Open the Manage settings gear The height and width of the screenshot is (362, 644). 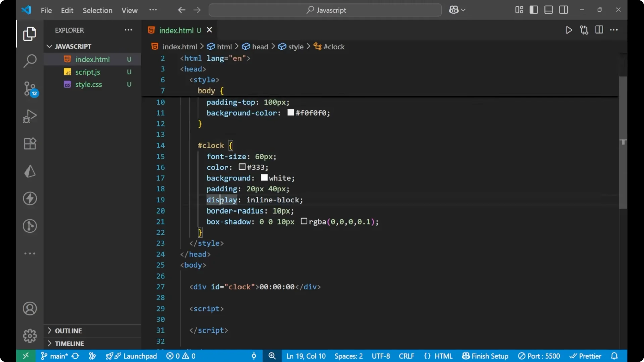(x=30, y=336)
